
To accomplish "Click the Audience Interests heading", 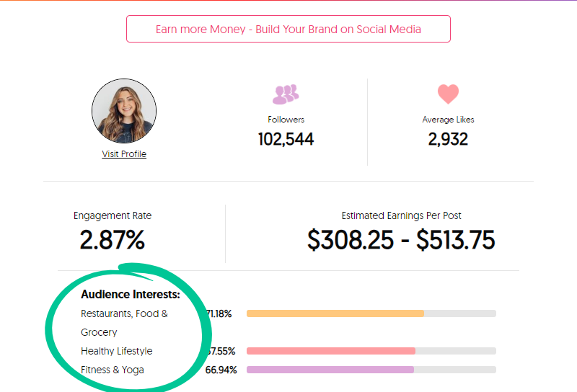I will (x=131, y=294).
